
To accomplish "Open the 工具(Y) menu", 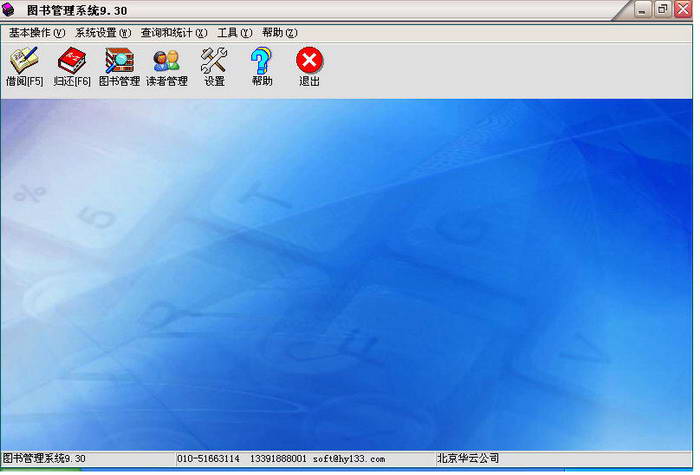I will pos(235,33).
